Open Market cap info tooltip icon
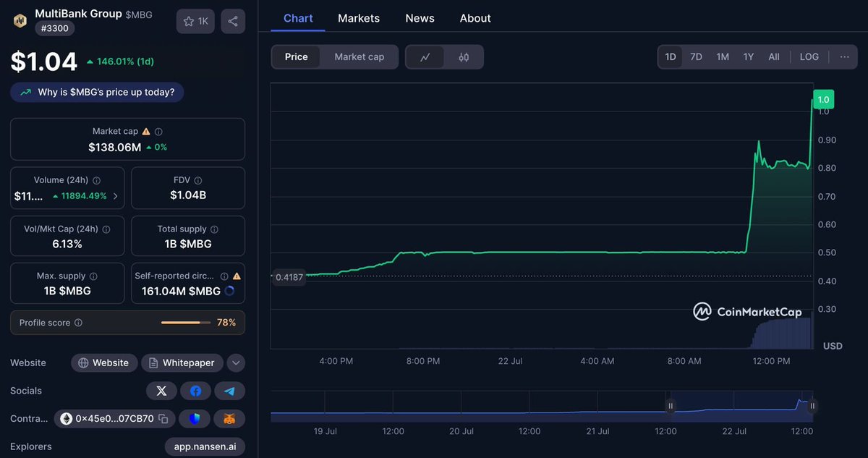868x458 pixels. 158,132
